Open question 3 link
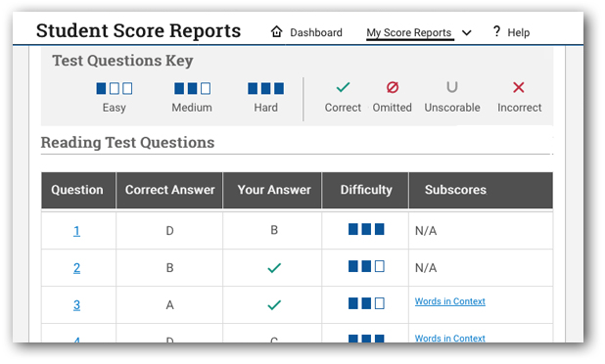 pyautogui.click(x=76, y=305)
